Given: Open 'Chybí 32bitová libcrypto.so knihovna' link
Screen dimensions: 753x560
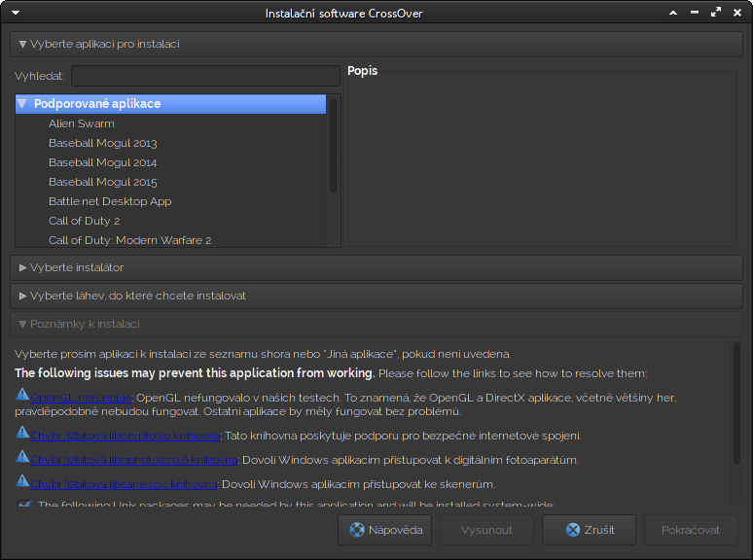Looking at the screenshot, I should coord(125,436).
